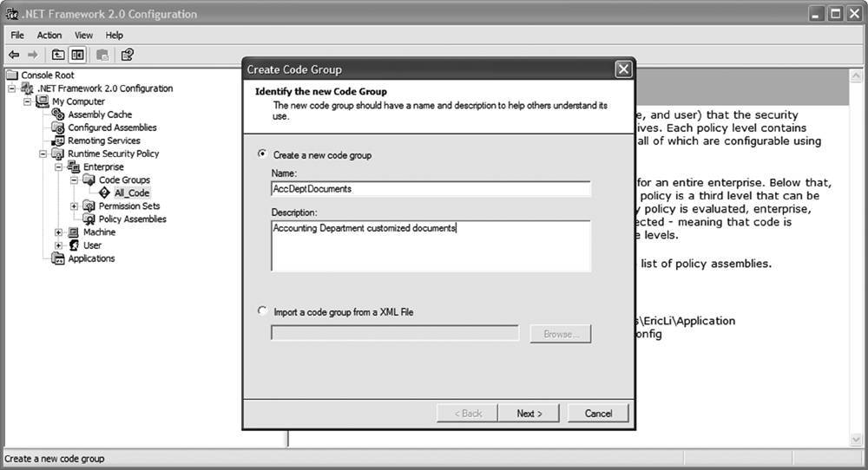The height and width of the screenshot is (470, 868).
Task: Select the Console Root tree label
Action: click(48, 75)
